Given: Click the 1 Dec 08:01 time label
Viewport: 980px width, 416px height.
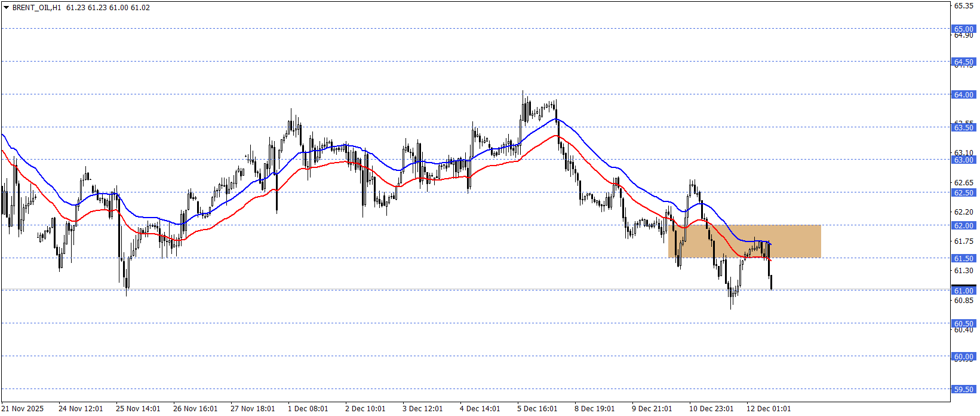Looking at the screenshot, I should pyautogui.click(x=308, y=409).
